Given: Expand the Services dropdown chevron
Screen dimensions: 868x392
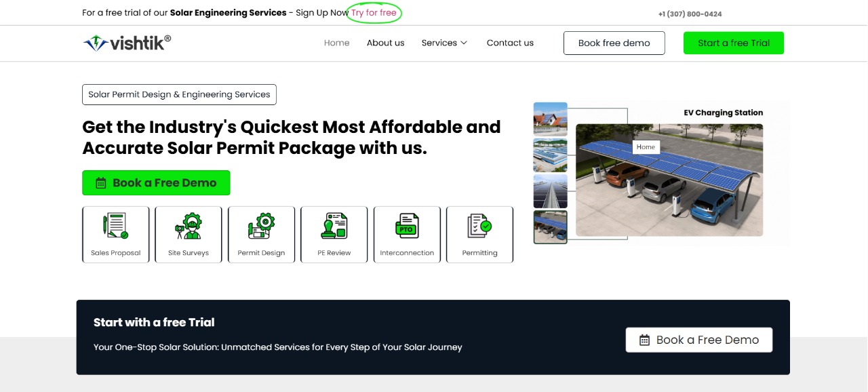Looking at the screenshot, I should (464, 43).
